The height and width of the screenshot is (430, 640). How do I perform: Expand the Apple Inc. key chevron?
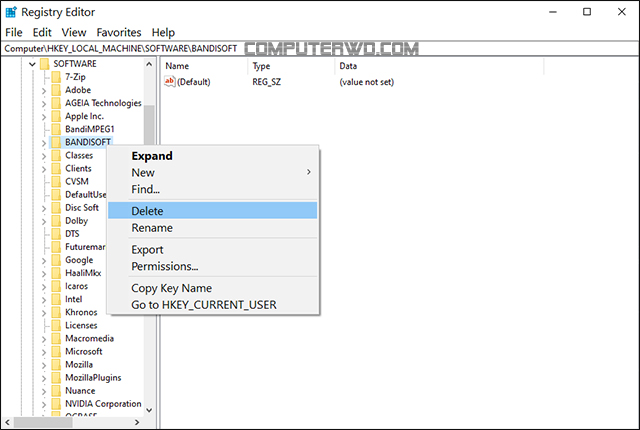[x=44, y=117]
